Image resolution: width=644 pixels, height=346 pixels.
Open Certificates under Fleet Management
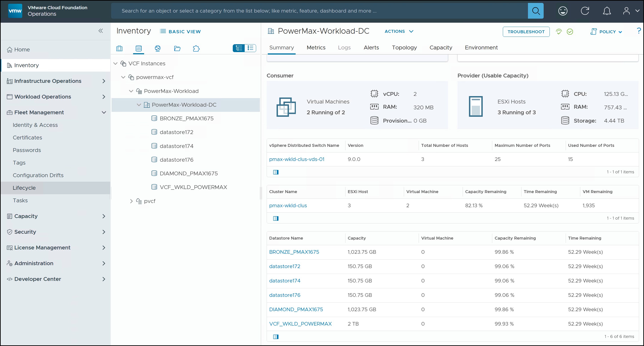tap(28, 138)
